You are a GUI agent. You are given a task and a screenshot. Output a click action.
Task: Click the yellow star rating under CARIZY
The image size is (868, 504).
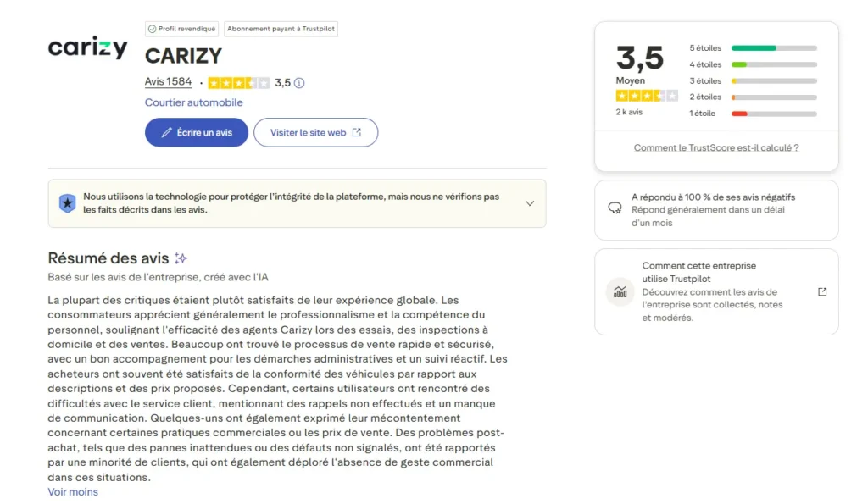[241, 83]
